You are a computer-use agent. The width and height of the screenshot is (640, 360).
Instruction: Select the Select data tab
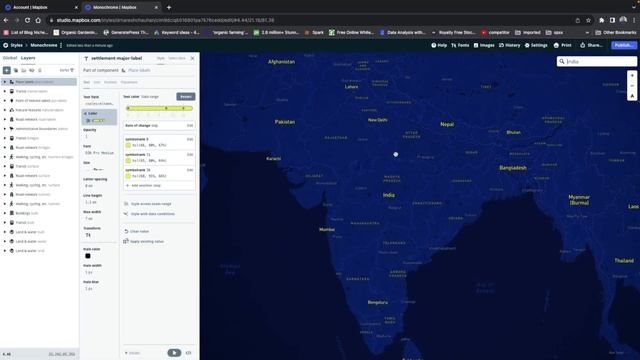coord(177,58)
